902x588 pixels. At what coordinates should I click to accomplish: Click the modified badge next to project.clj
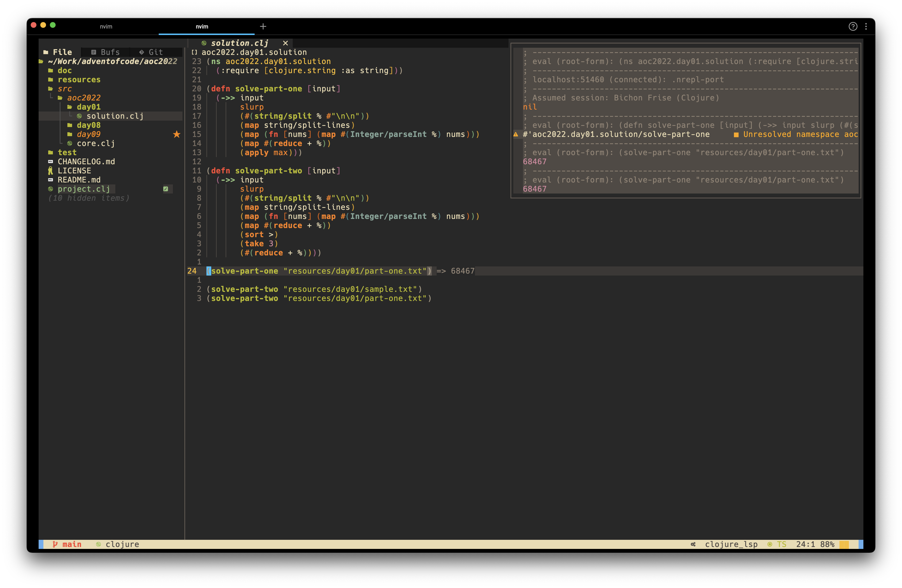pos(166,189)
